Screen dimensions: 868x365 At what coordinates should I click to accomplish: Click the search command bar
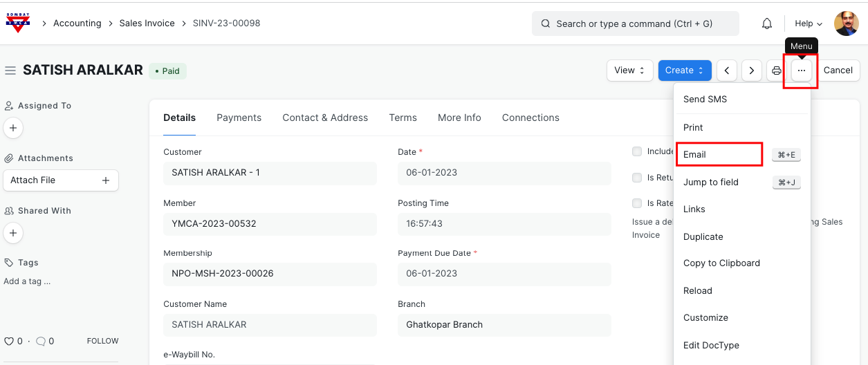[635, 24]
